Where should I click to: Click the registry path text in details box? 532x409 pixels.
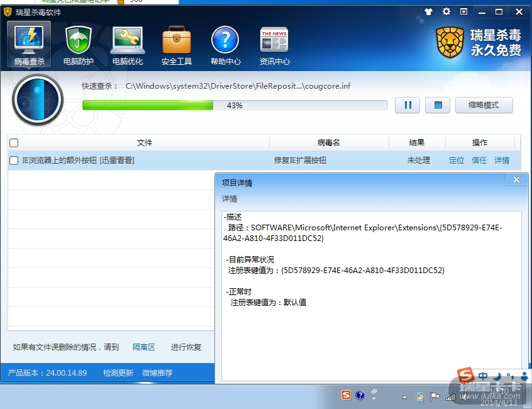pos(363,233)
